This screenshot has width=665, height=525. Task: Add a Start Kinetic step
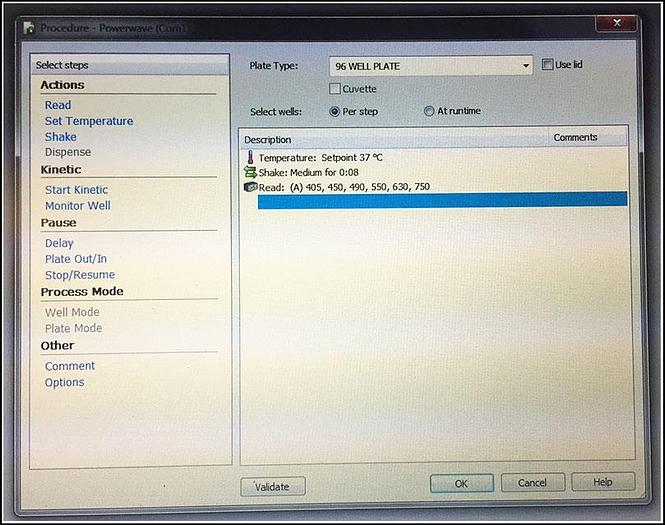[76, 190]
